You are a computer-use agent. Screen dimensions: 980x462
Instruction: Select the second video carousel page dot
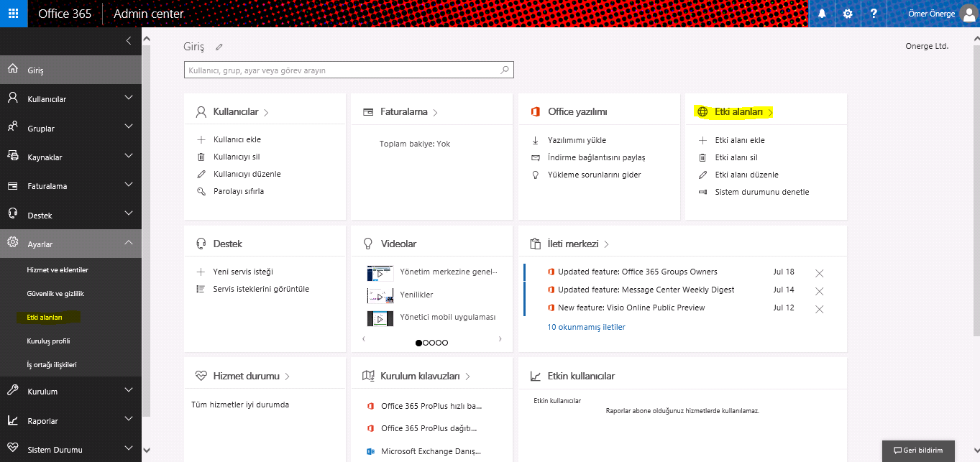pyautogui.click(x=426, y=343)
